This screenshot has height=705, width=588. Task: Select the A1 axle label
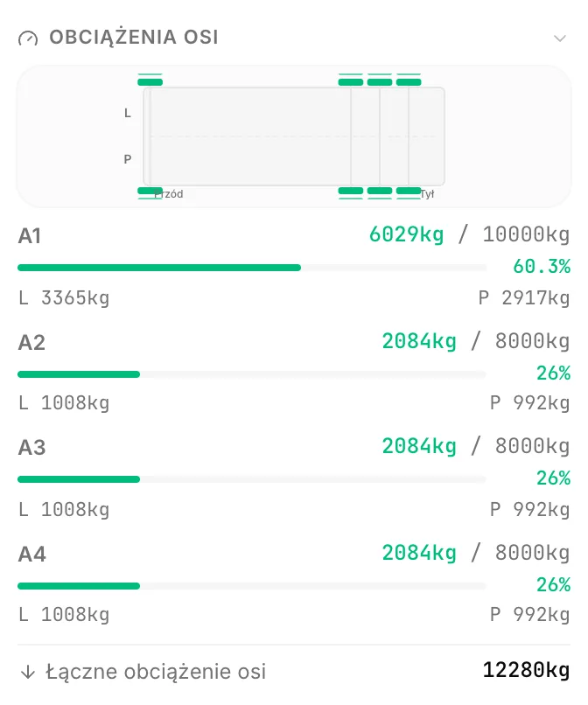click(30, 236)
